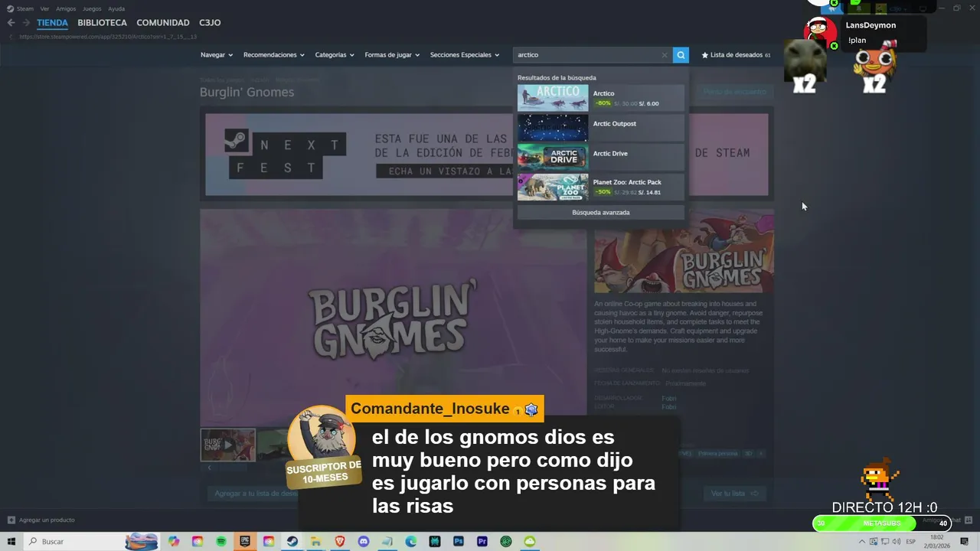Open File Explorer from the taskbar
Image resolution: width=980 pixels, height=551 pixels.
316,542
